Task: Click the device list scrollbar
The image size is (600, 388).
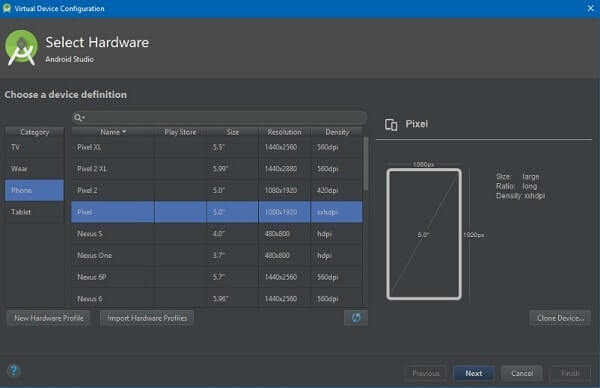Action: point(366,164)
